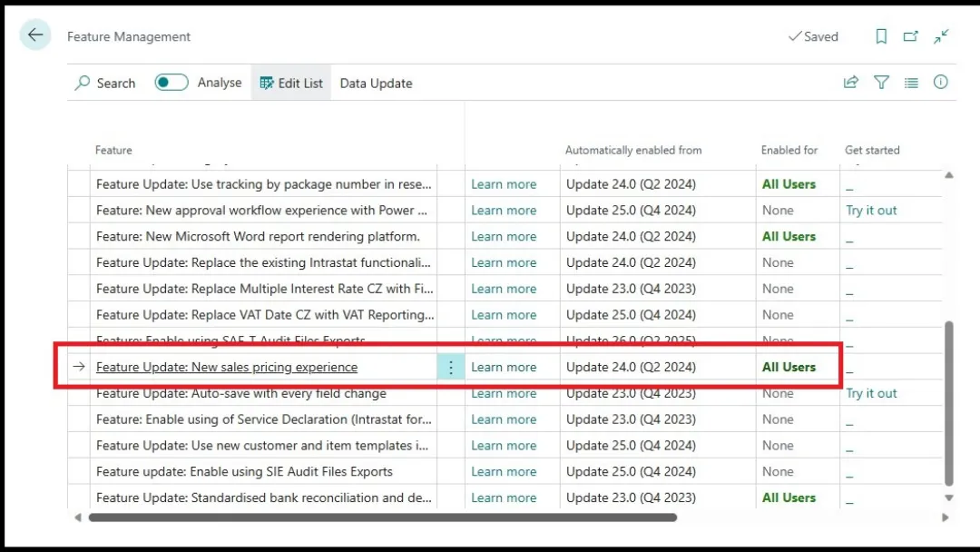Viewport: 980px width, 552px height.
Task: Change Enabled for in Service Declaration row
Action: point(779,419)
